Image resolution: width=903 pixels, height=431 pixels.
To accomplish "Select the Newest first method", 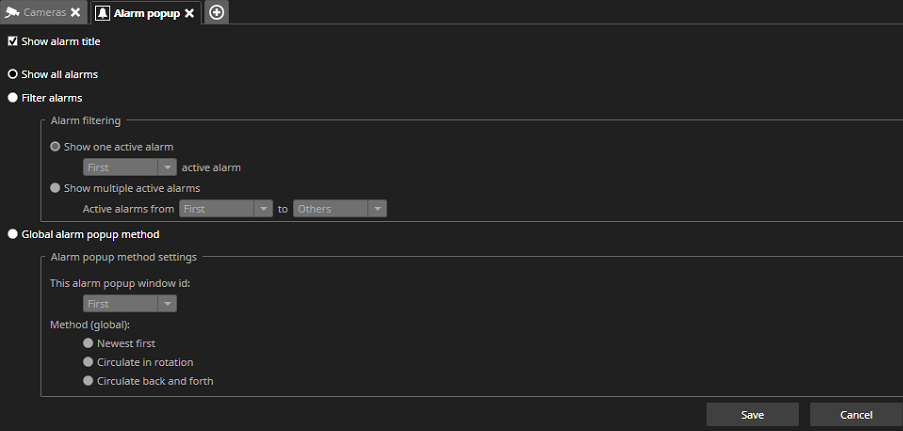I will click(x=89, y=343).
